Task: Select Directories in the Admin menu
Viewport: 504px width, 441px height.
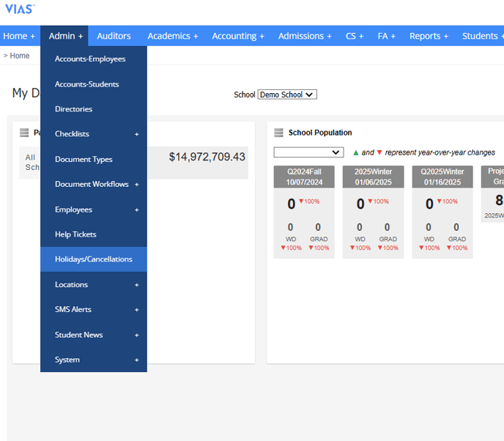Action: click(94, 109)
